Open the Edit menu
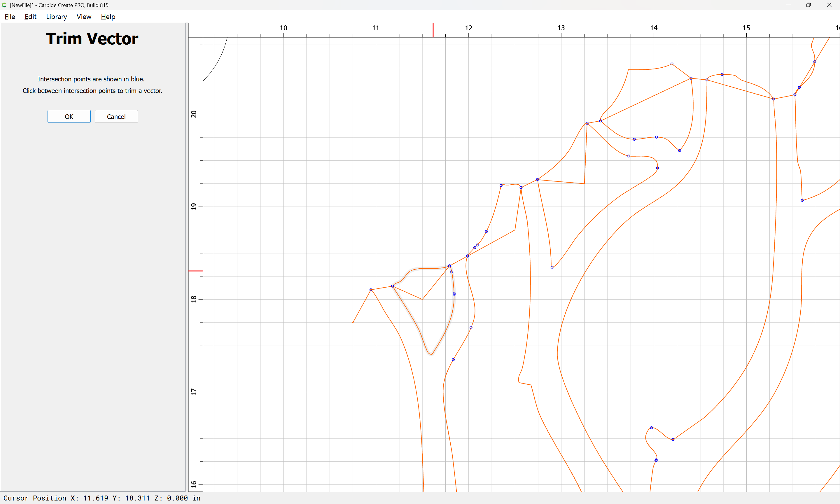 (30, 17)
